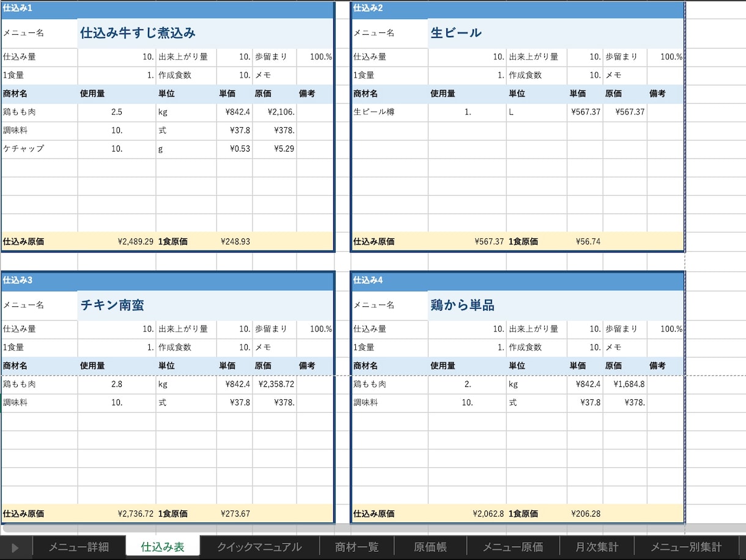The height and width of the screenshot is (560, 746).
Task: Select the 鶏もも肉 cell in 仕込み4
Action: click(390, 385)
